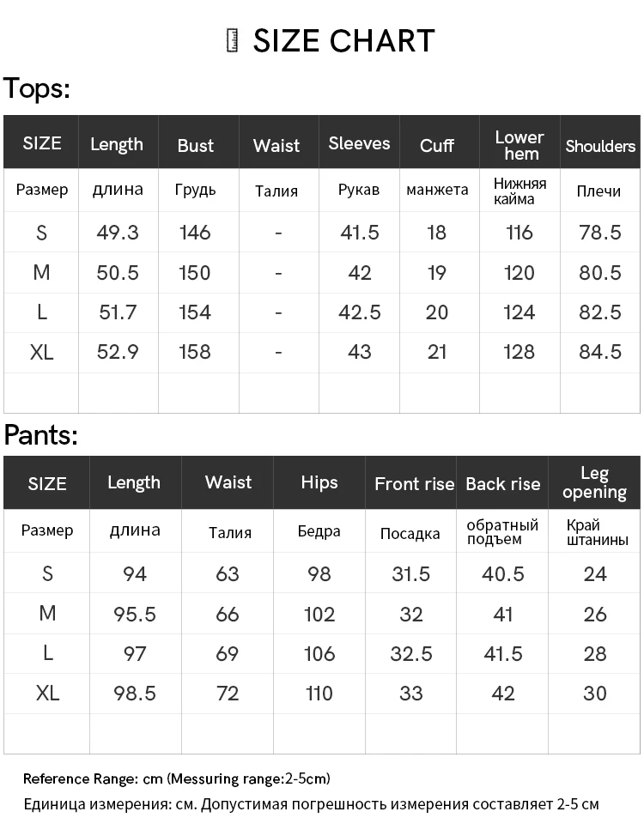Click the Reference Range note text

click(x=177, y=779)
